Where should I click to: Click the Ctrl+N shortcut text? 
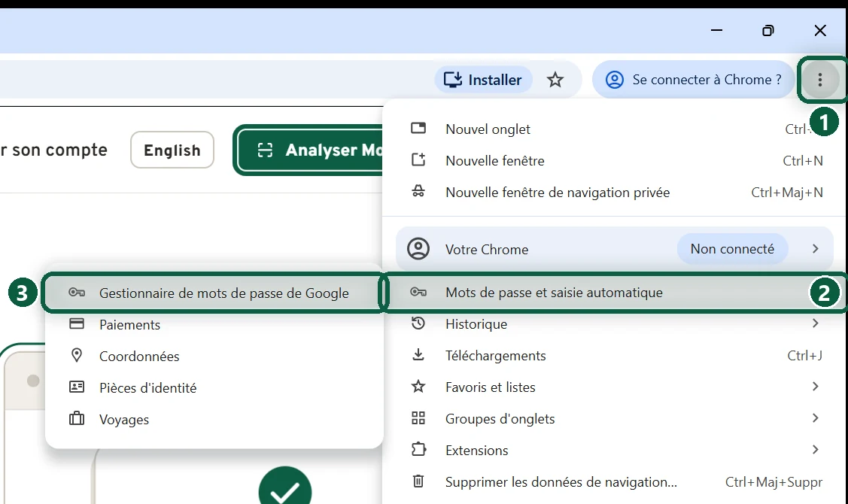(x=803, y=161)
